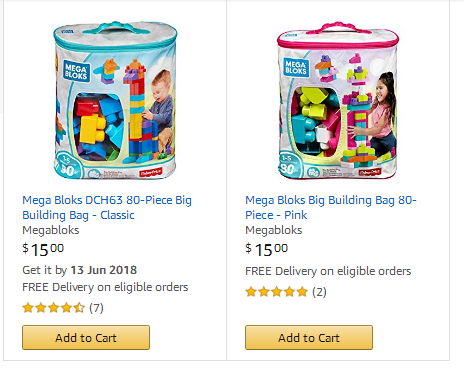The width and height of the screenshot is (464, 373).
Task: Click Megabloks brand under Classic bag
Action: [51, 230]
